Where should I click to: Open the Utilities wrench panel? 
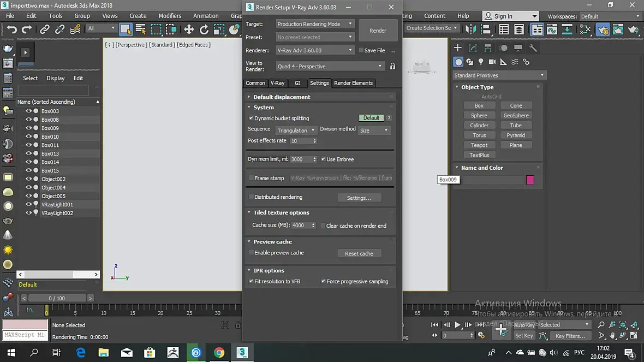(x=533, y=48)
